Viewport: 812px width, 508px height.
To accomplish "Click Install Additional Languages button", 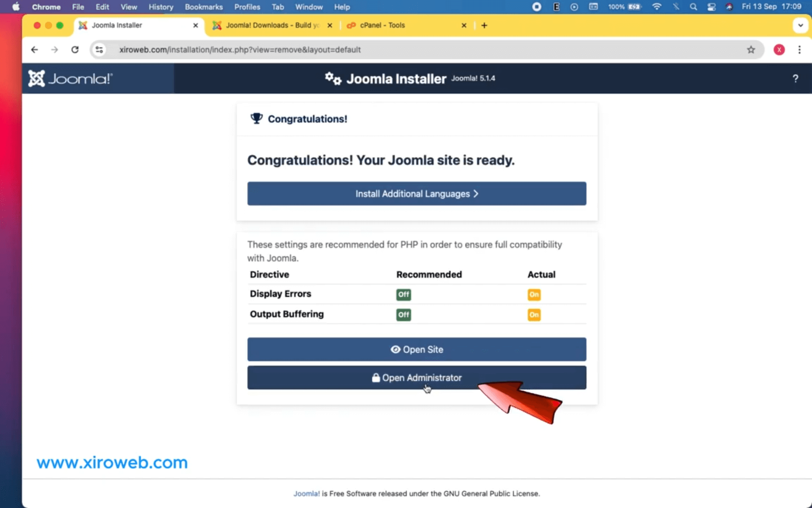I will [417, 193].
